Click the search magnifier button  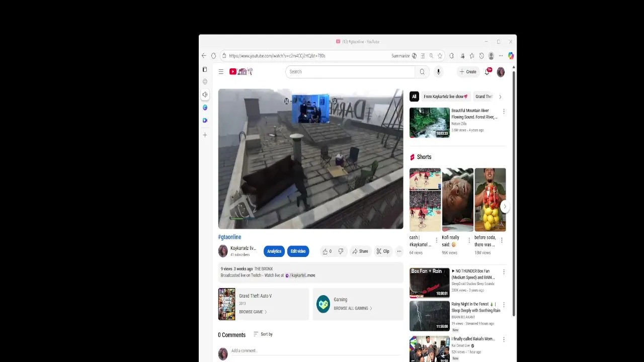pyautogui.click(x=422, y=71)
